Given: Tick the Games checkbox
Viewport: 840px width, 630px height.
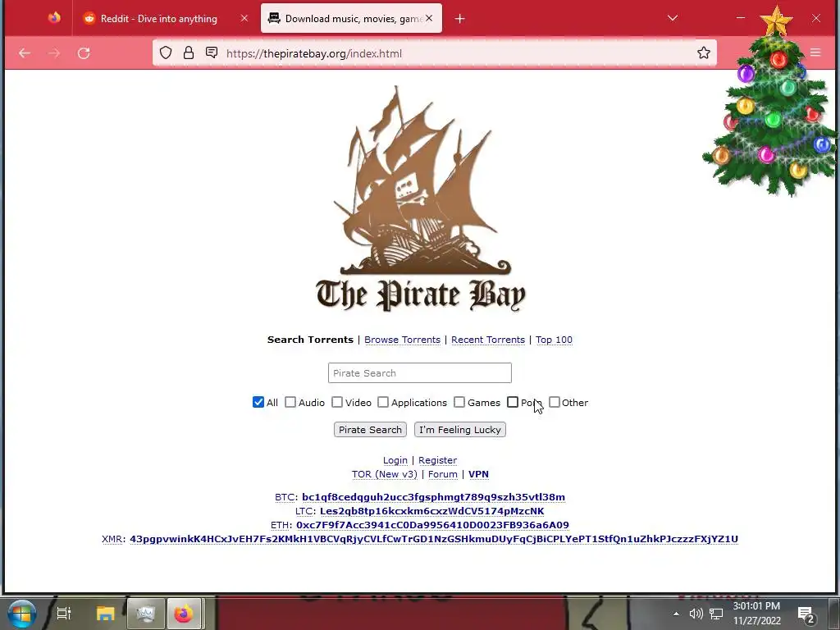Looking at the screenshot, I should coord(459,402).
